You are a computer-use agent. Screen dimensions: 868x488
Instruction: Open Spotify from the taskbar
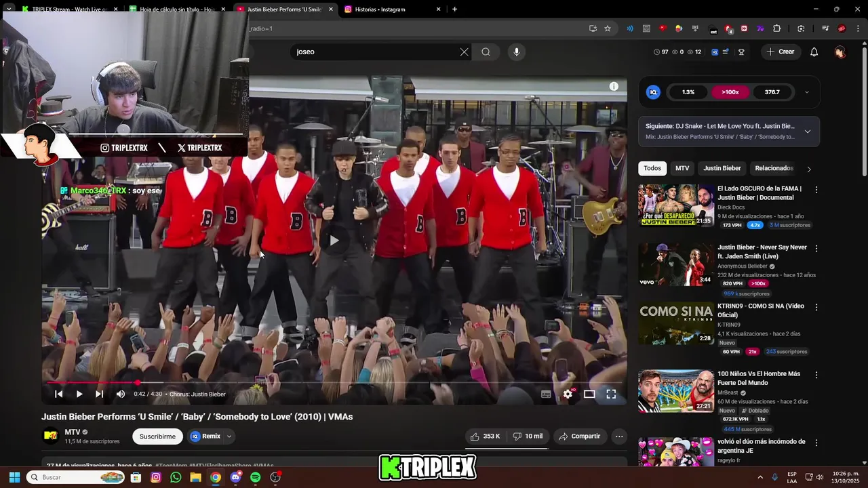tap(255, 477)
